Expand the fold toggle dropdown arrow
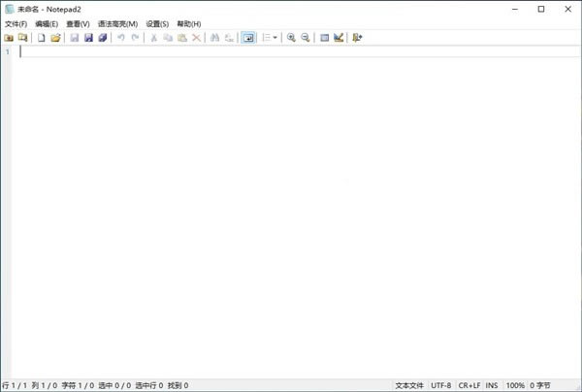 (275, 38)
